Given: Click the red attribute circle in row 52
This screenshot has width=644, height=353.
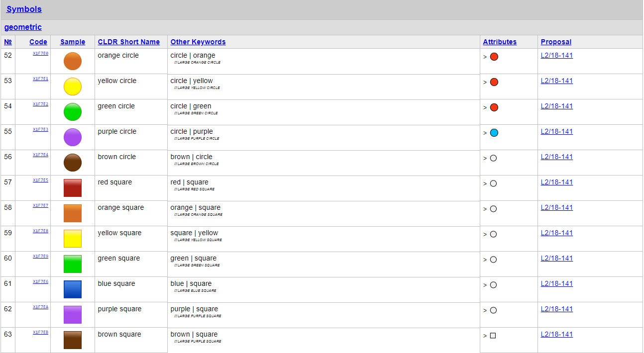Looking at the screenshot, I should (494, 57).
